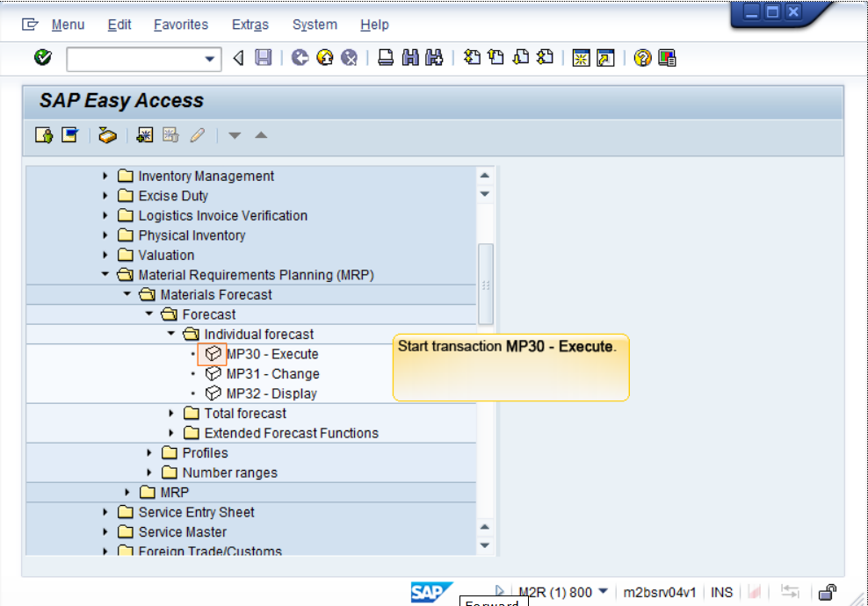Open the command field dropdown arrow
Viewport: 868px width, 606px height.
click(209, 59)
